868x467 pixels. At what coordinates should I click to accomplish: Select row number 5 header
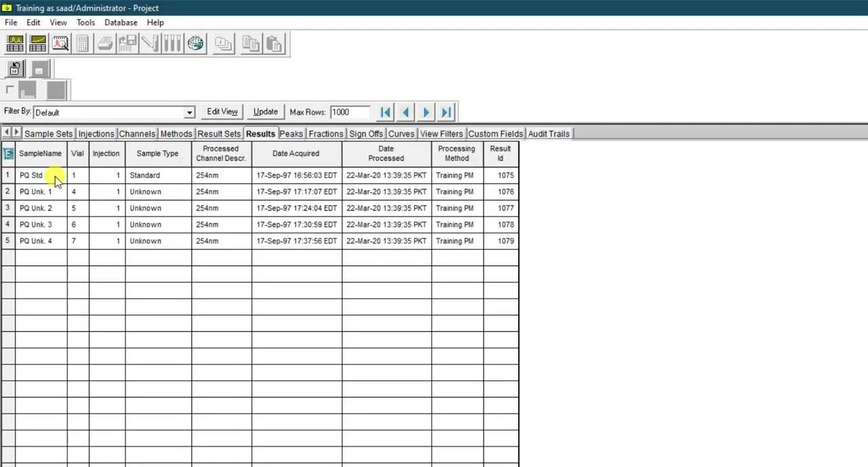pos(8,241)
